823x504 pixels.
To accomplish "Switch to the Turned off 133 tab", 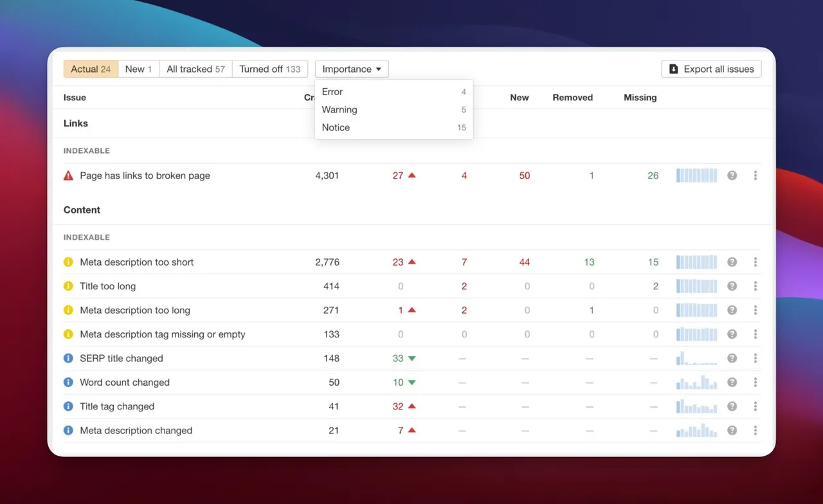I will (x=270, y=69).
